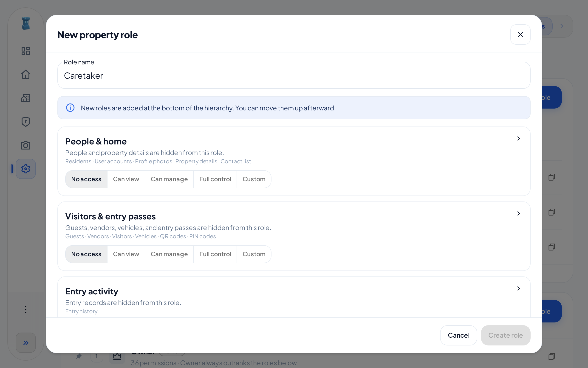
Task: Click the People & home heading
Action: [x=96, y=141]
